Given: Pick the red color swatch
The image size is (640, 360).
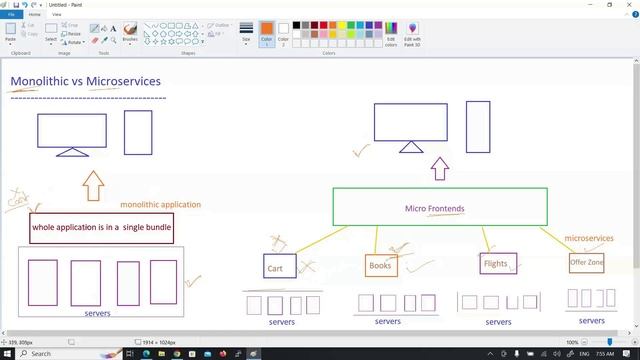Looking at the screenshot, I should pos(324,25).
